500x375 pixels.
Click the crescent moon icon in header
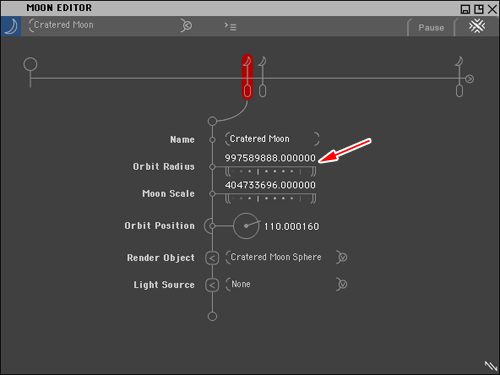pos(11,26)
